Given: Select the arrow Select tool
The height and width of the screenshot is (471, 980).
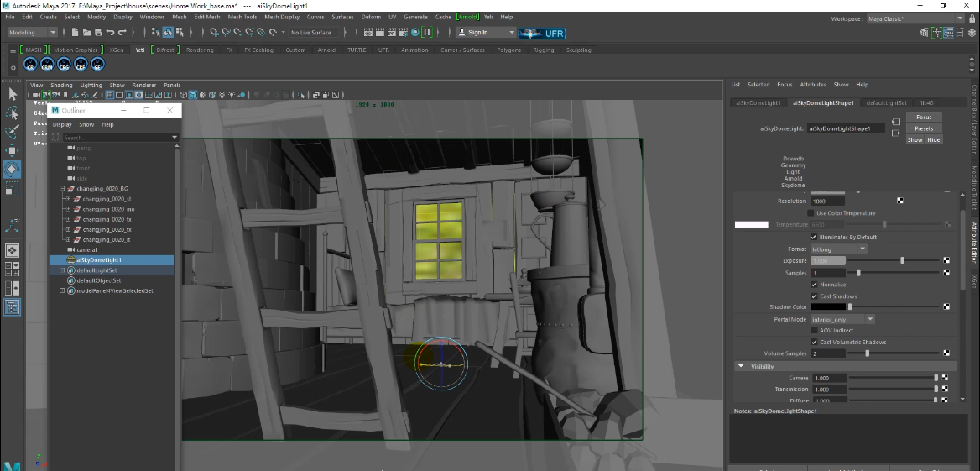Looking at the screenshot, I should 13,94.
